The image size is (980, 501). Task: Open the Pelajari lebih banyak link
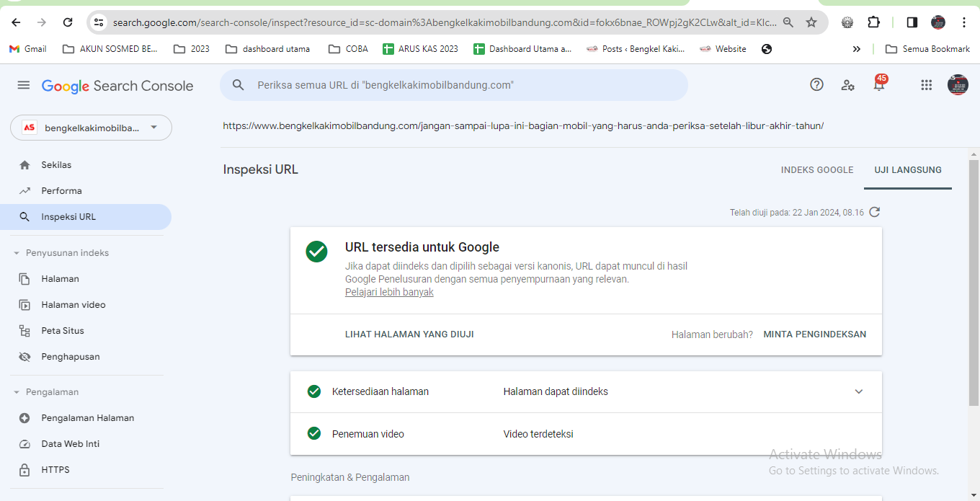pyautogui.click(x=389, y=293)
